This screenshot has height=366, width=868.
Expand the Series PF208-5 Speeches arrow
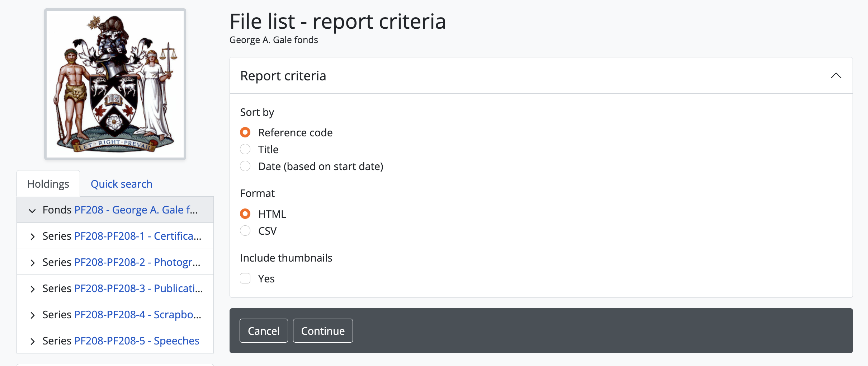click(x=32, y=341)
